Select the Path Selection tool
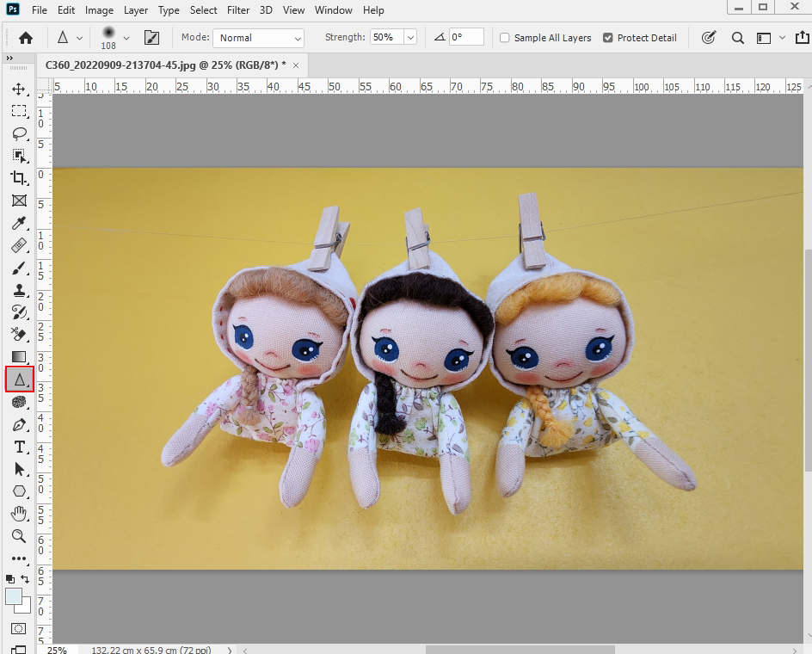Viewport: 812px width, 654px height. tap(19, 469)
